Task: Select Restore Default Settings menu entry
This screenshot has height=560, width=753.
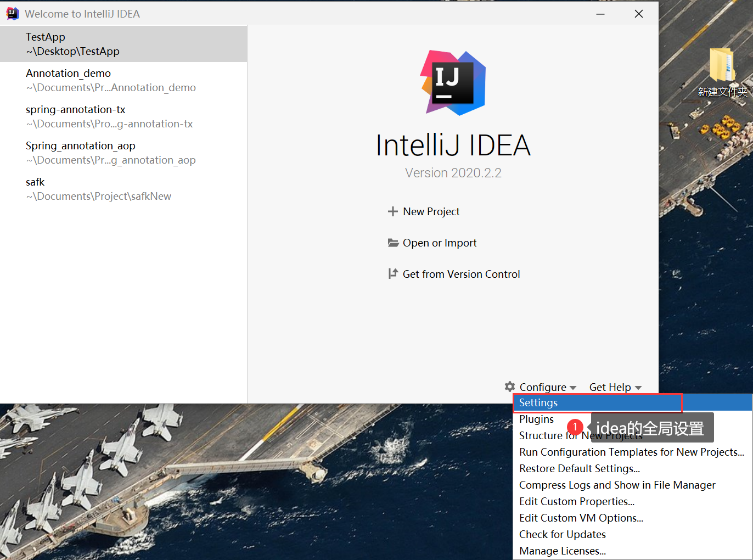Action: point(632,468)
